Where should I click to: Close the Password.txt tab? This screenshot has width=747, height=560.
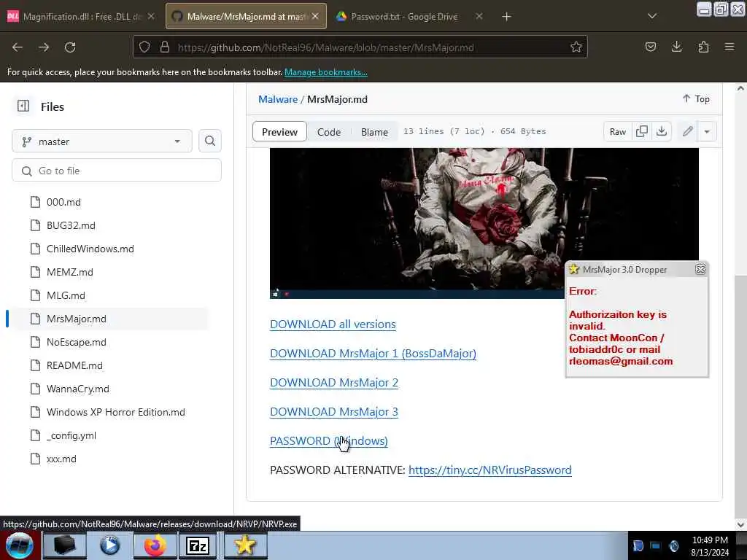pyautogui.click(x=479, y=16)
